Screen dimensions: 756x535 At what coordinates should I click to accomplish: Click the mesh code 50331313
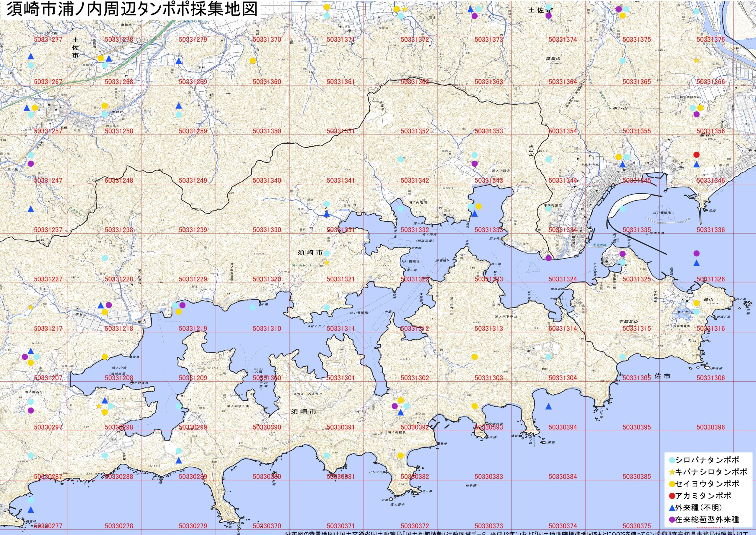click(x=489, y=329)
